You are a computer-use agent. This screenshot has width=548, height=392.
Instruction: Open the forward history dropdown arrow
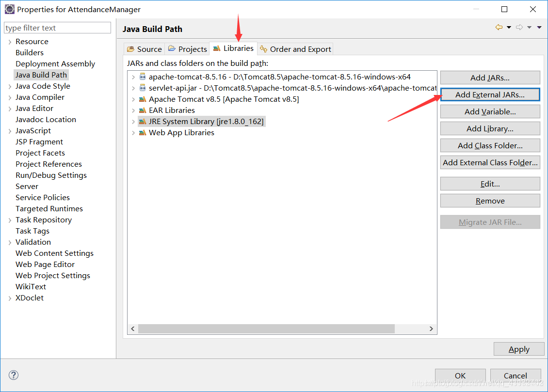[530, 27]
